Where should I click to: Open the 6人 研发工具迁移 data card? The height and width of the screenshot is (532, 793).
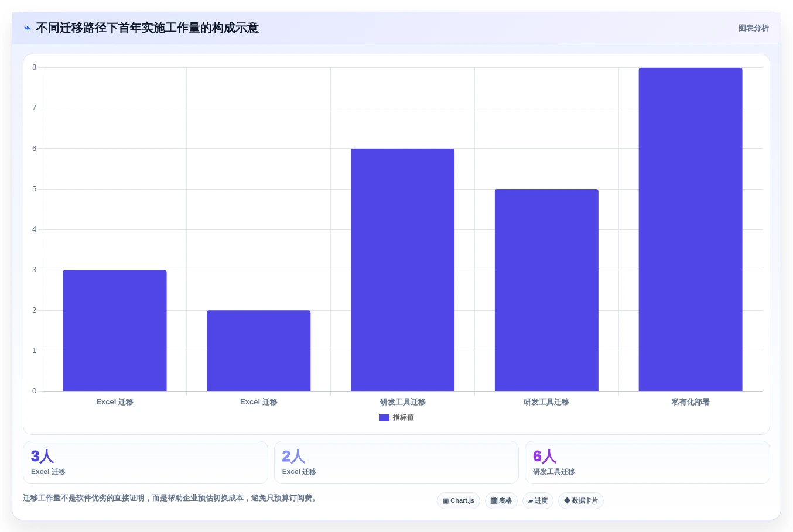click(647, 462)
